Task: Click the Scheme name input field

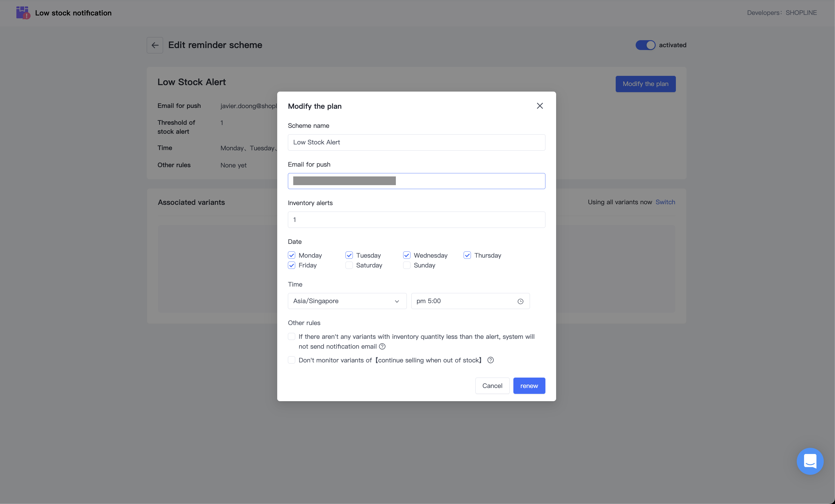Action: point(416,142)
